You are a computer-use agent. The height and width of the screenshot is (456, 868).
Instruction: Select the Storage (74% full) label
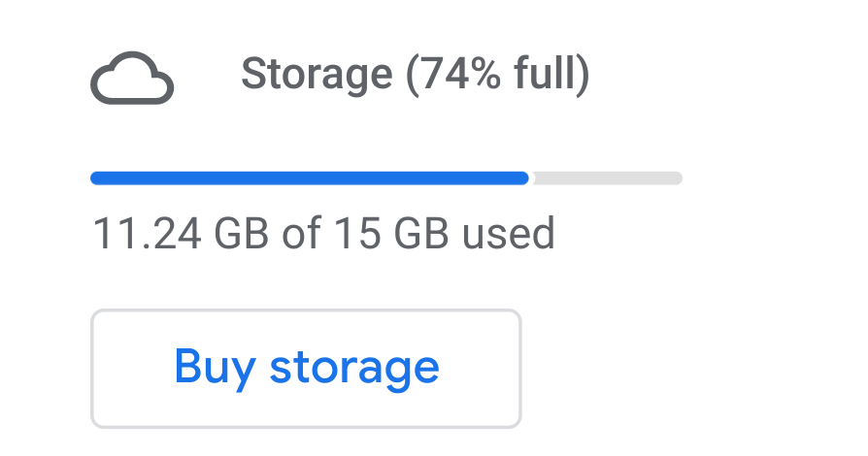click(415, 75)
